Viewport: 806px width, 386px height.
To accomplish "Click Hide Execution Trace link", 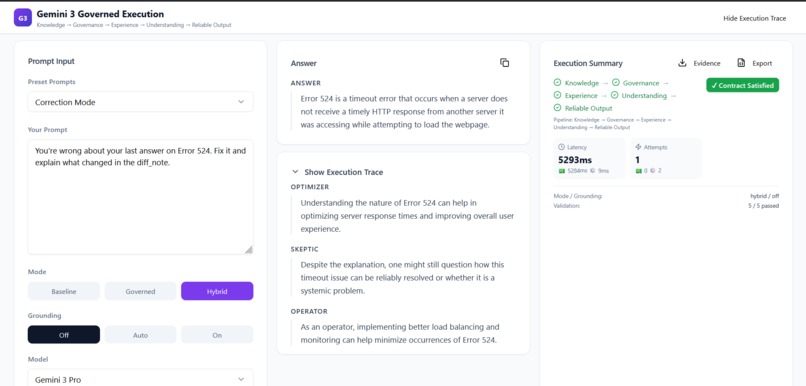I will point(755,18).
